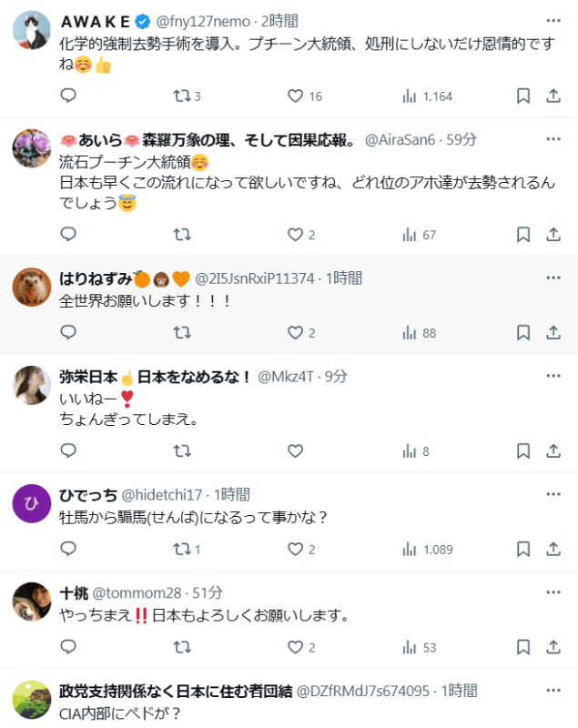Share the AWAKE tweet
This screenshot has width=578, height=728.
(553, 96)
